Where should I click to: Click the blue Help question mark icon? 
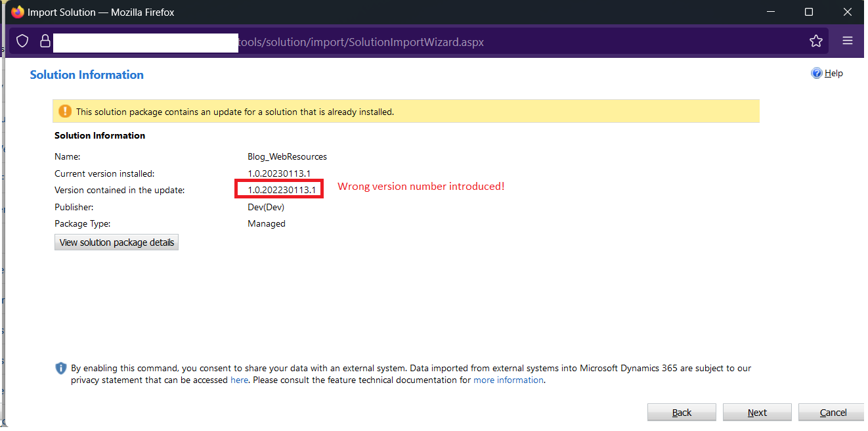point(817,73)
